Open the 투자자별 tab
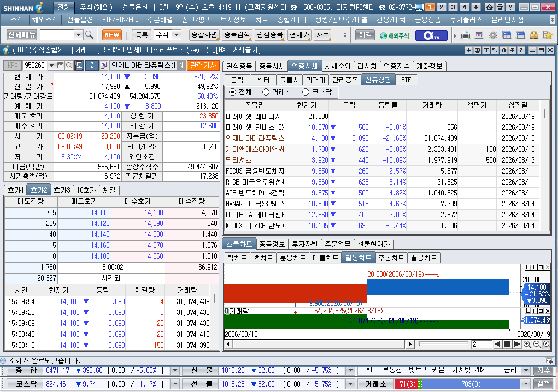 [304, 244]
